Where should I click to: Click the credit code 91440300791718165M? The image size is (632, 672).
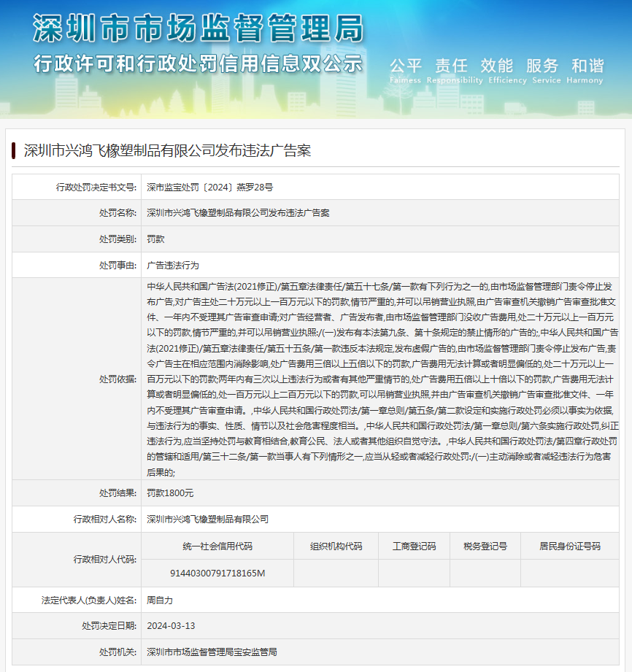[217, 573]
